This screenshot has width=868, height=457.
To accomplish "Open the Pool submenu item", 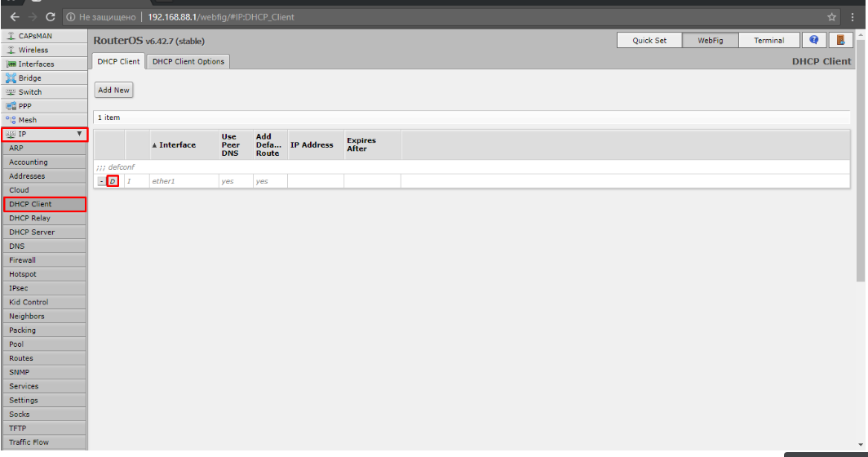I will click(44, 344).
